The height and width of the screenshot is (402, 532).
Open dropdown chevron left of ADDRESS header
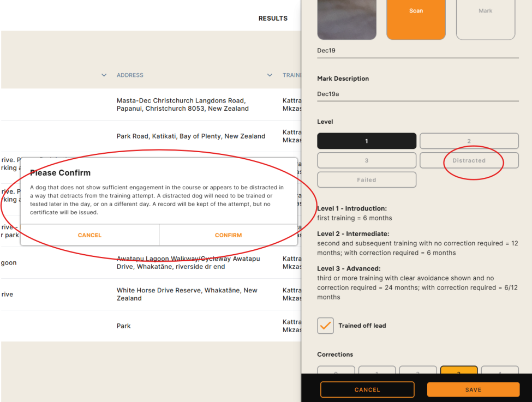click(104, 75)
